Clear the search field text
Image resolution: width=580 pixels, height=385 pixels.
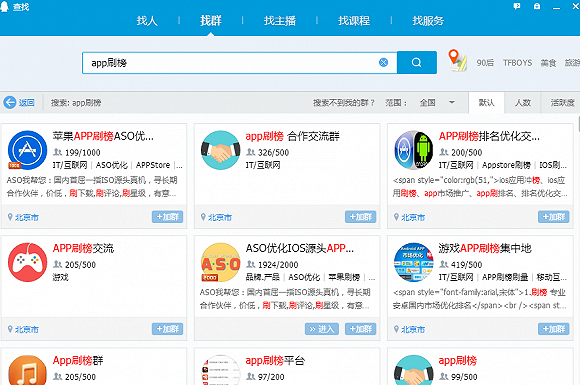click(384, 63)
